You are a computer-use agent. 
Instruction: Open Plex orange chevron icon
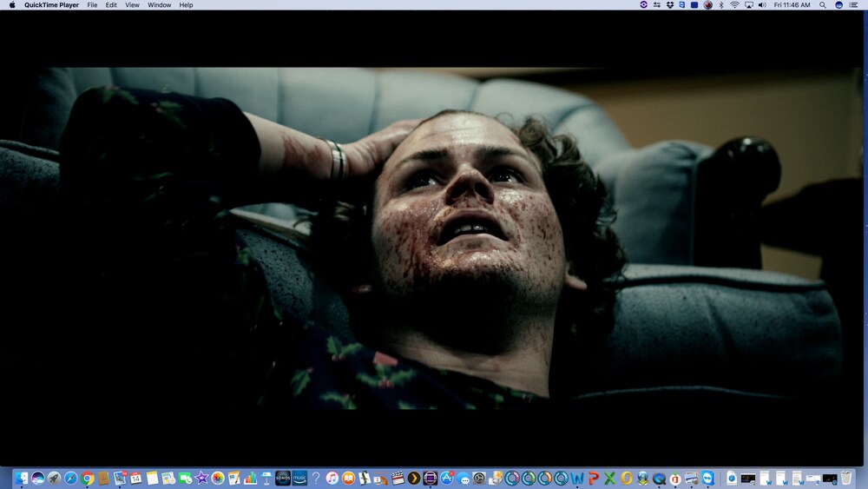coord(413,478)
